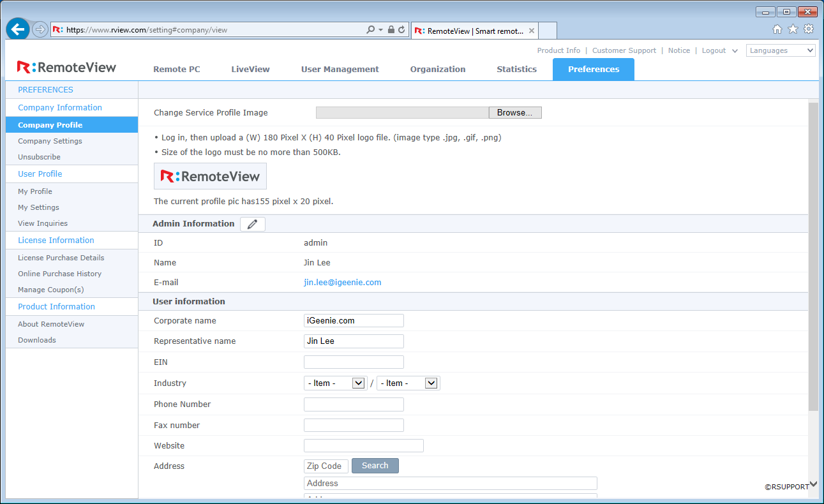Open Online Purchase History in sidebar

click(x=59, y=274)
